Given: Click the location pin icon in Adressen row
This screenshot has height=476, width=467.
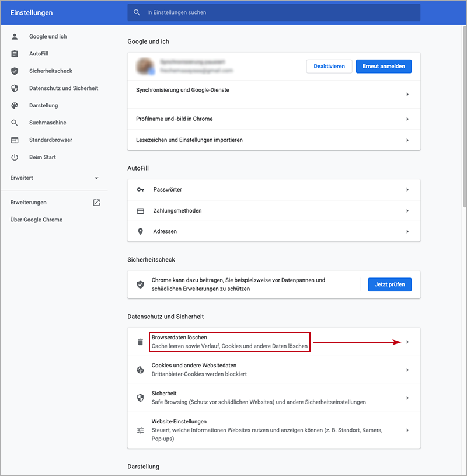Looking at the screenshot, I should [140, 231].
